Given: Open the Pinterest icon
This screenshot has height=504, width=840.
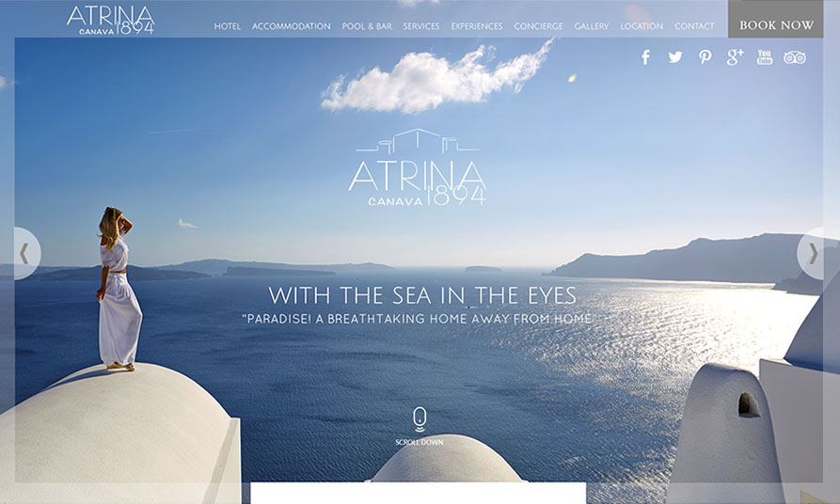Looking at the screenshot, I should click(705, 57).
